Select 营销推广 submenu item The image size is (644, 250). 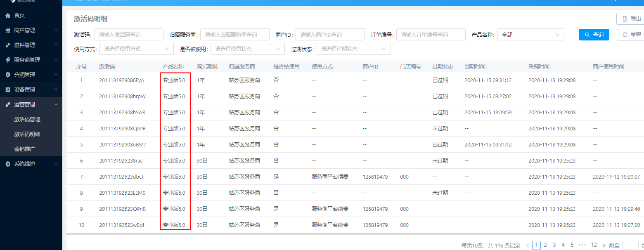pos(25,149)
